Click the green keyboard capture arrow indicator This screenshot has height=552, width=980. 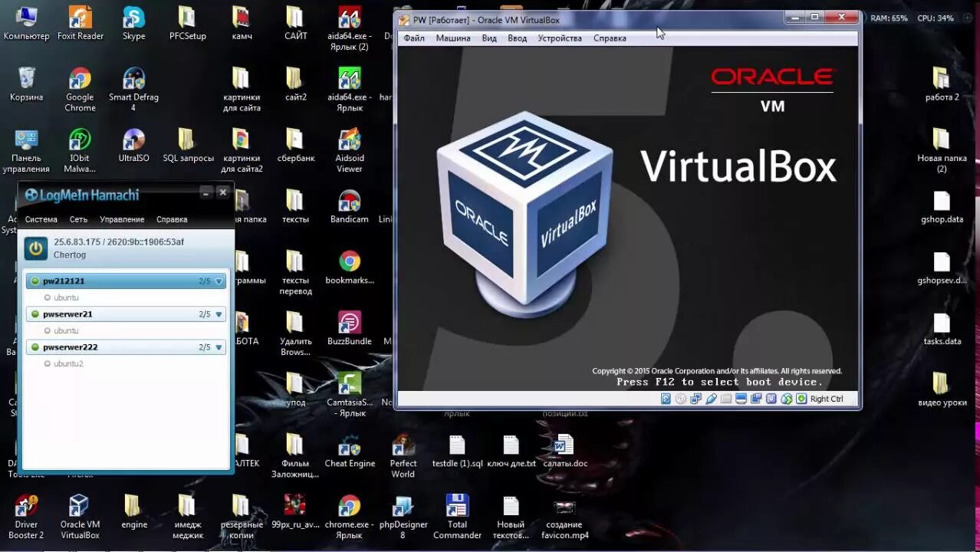[801, 399]
